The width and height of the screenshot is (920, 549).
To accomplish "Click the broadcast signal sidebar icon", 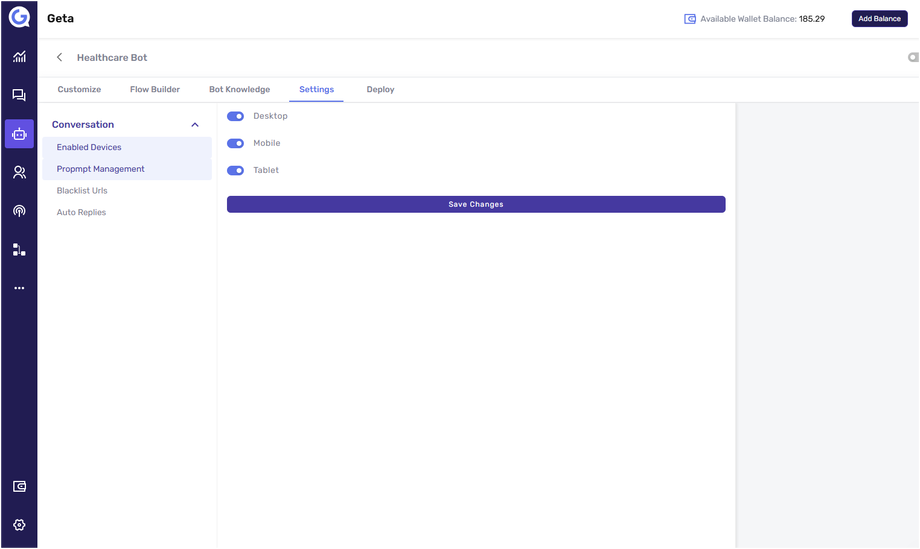I will click(19, 211).
